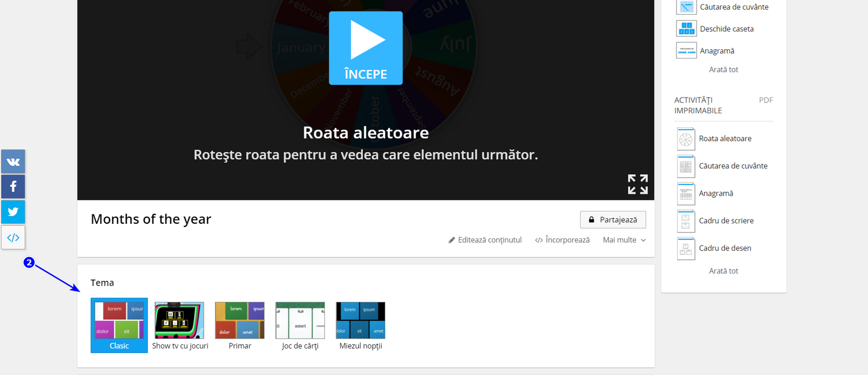Open the printable Roata aleatoare text link
The image size is (868, 375).
pos(725,139)
